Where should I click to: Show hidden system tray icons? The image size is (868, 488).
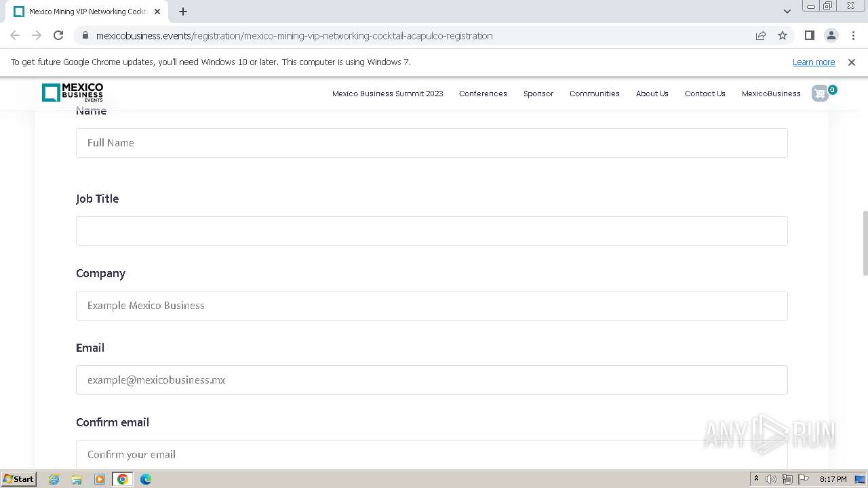pos(756,479)
